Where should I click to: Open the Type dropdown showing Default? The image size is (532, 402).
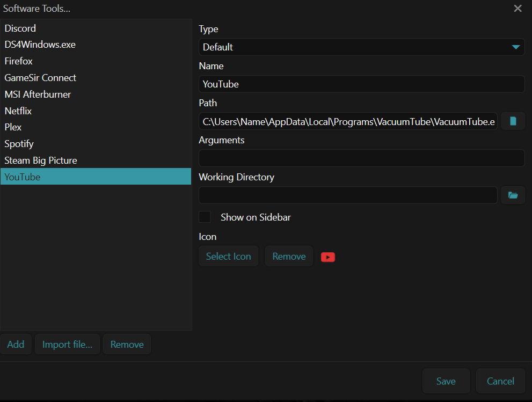coord(361,47)
